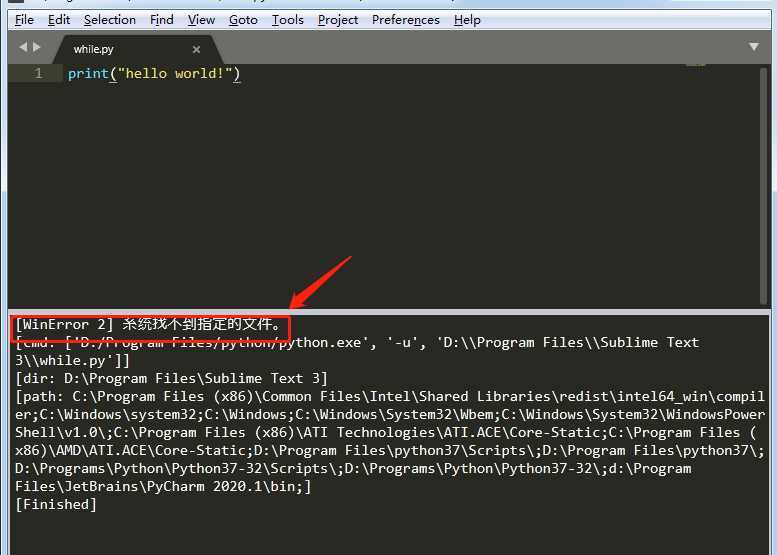
Task: Place cursor in print hello world line
Action: [x=154, y=74]
